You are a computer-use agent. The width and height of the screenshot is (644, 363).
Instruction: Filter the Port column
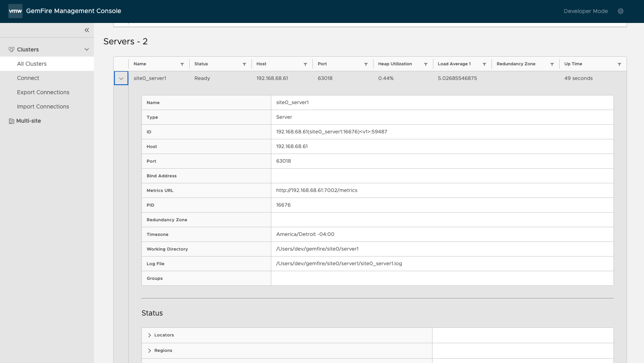click(x=366, y=64)
